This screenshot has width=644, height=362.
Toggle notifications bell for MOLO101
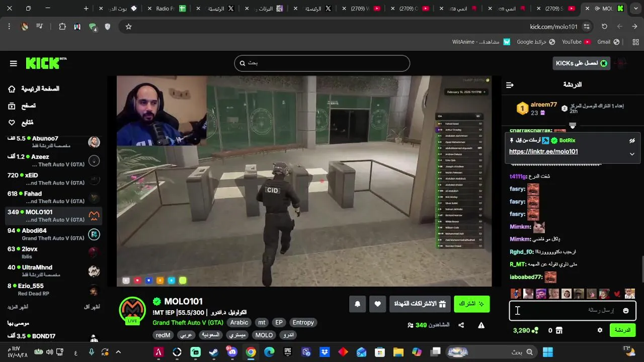pos(358,304)
